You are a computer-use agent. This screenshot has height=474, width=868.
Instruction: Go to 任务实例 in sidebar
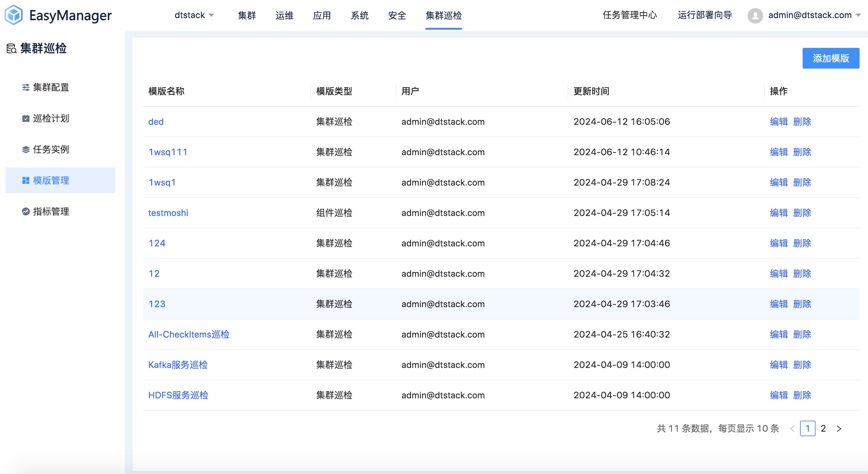(60, 149)
